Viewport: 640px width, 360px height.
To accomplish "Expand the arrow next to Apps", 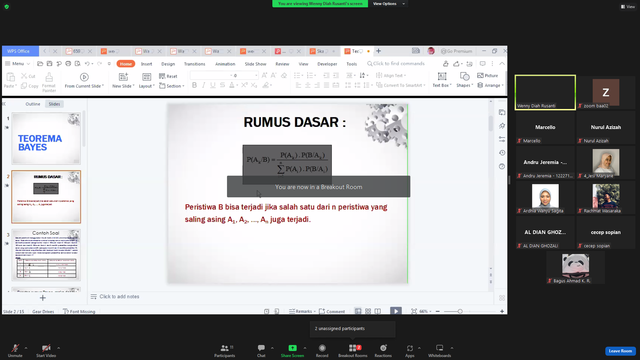I will (x=419, y=348).
